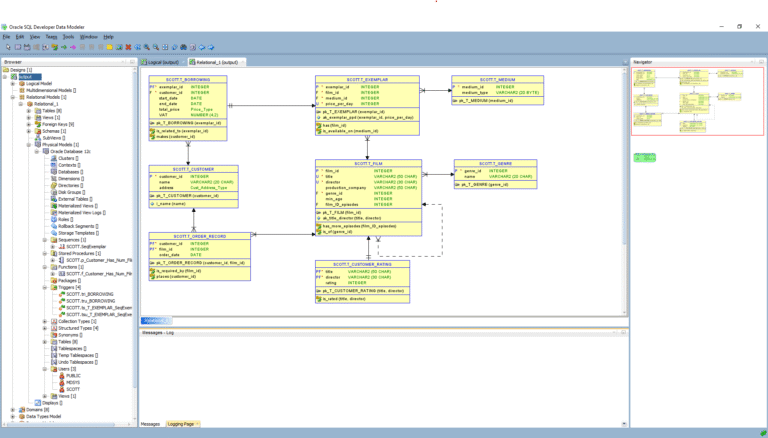This screenshot has width=768, height=438.
Task: Switch to the Logical (output) tab
Action: click(163, 62)
